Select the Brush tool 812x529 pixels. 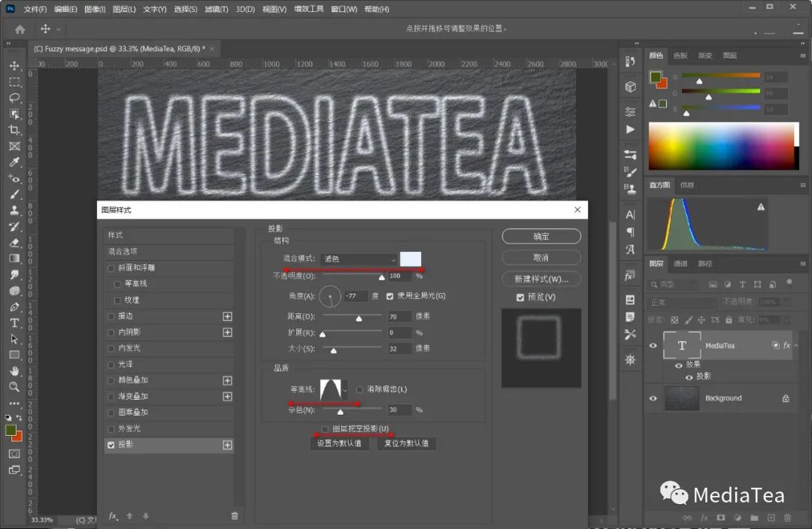pyautogui.click(x=14, y=194)
